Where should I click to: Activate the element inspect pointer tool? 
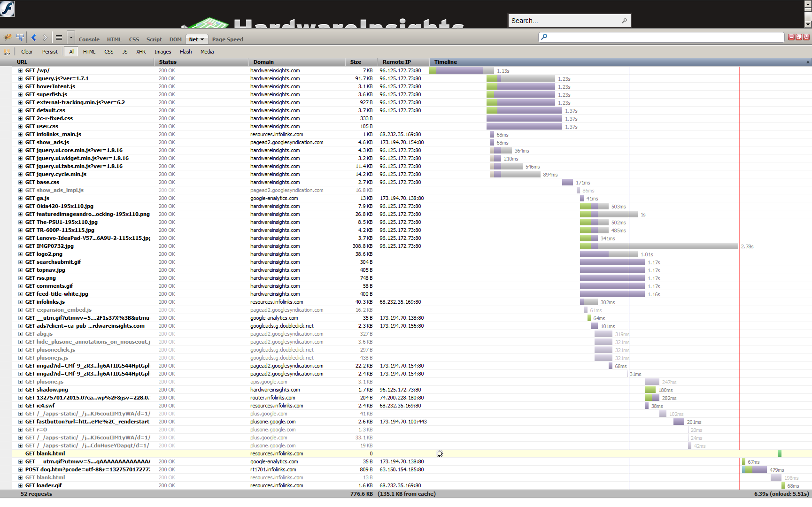(x=20, y=38)
